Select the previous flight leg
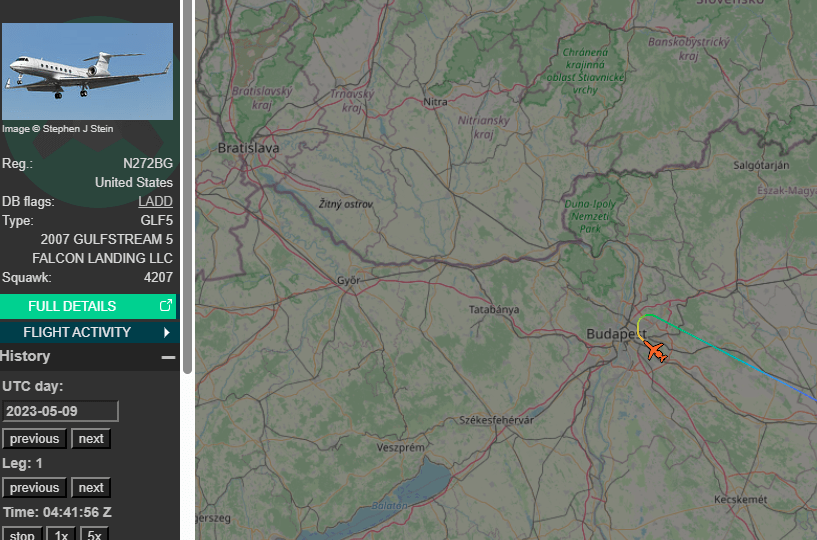Screen dimensions: 817x540 tap(35, 488)
